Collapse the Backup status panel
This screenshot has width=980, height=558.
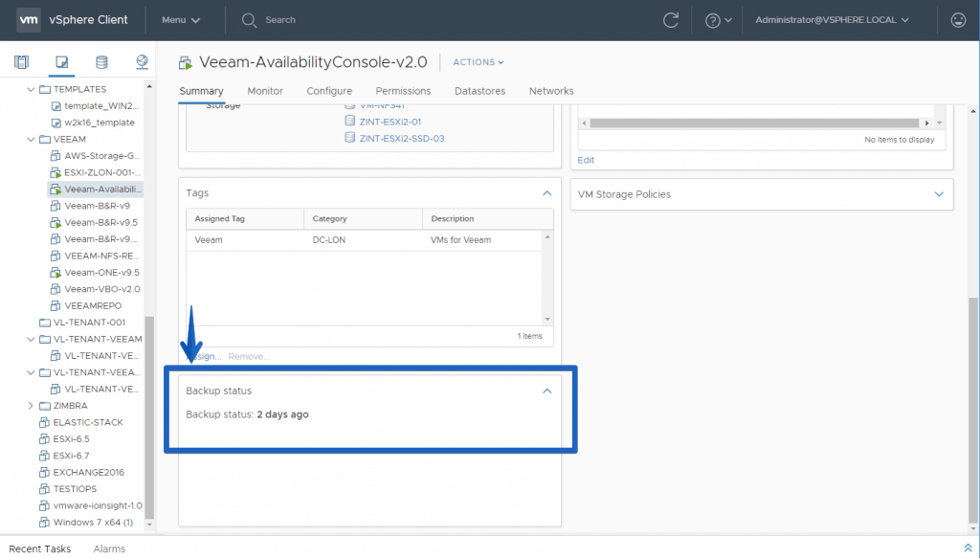pos(546,391)
